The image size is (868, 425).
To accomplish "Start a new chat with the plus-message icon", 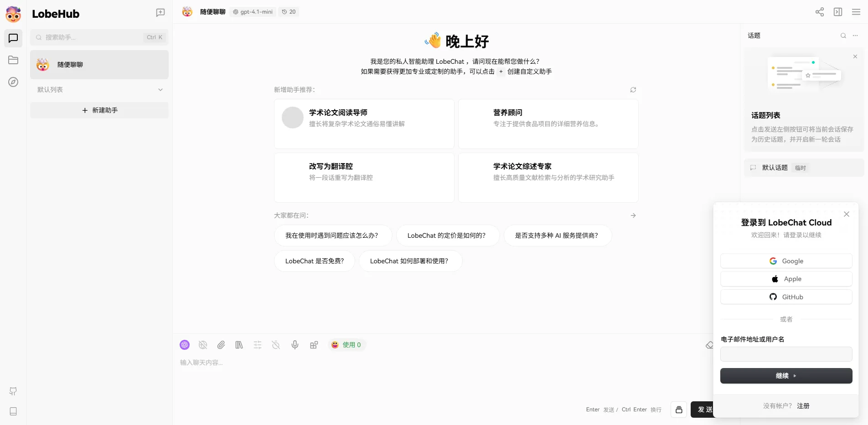I will [160, 13].
